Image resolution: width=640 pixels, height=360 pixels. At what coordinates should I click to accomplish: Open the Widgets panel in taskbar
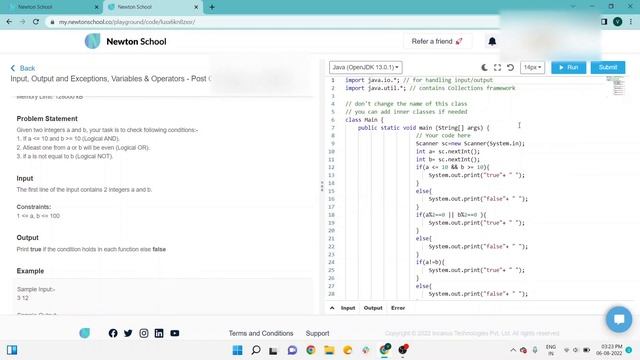click(x=12, y=350)
